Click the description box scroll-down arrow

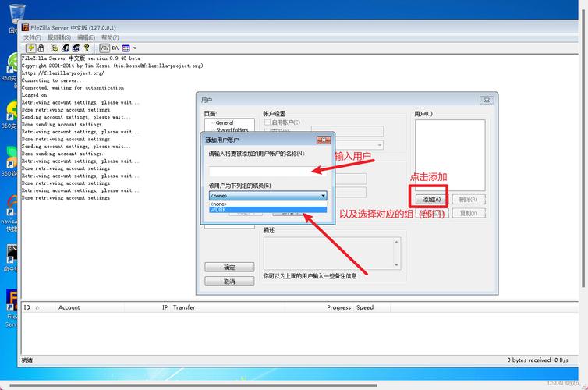[397, 265]
